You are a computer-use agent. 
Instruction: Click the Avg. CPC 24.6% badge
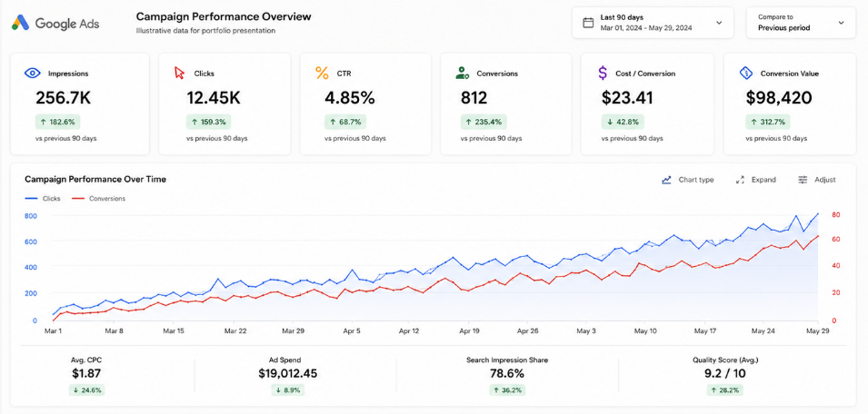(87, 390)
